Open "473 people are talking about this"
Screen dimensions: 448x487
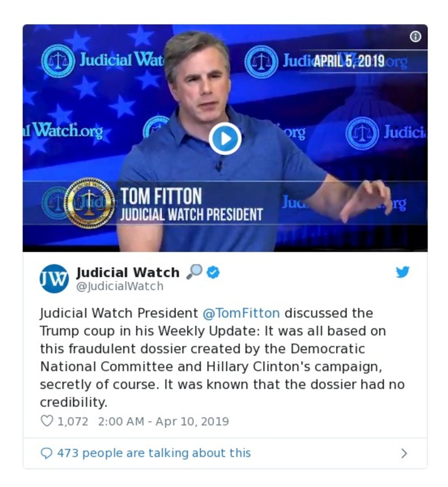point(154,453)
